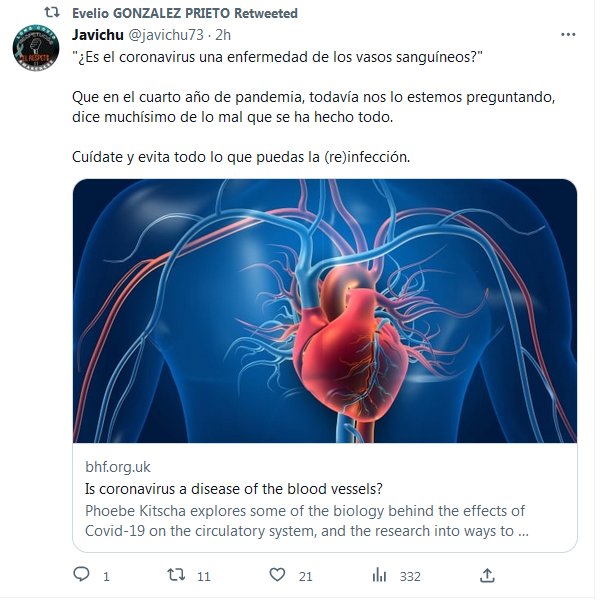Image resolution: width=600 pixels, height=600 pixels.
Task: Click the Javichu display name
Action: coord(98,34)
